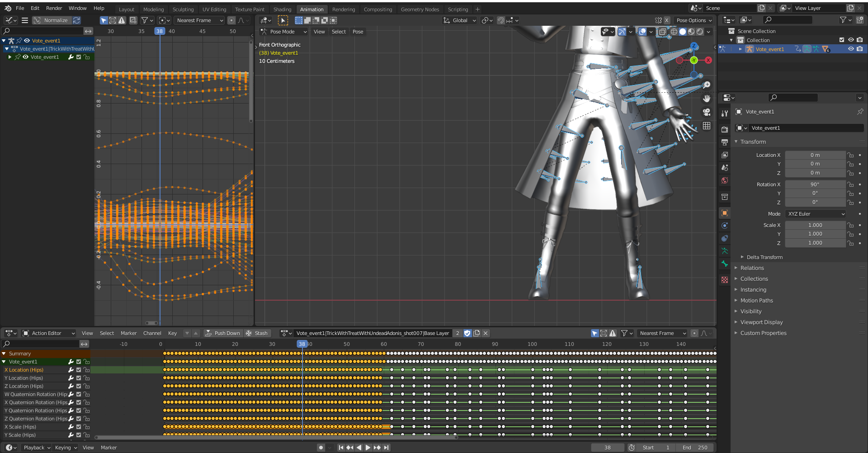Image resolution: width=868 pixels, height=453 pixels.
Task: Switch to the Geometry Nodes workspace tab
Action: click(x=420, y=9)
